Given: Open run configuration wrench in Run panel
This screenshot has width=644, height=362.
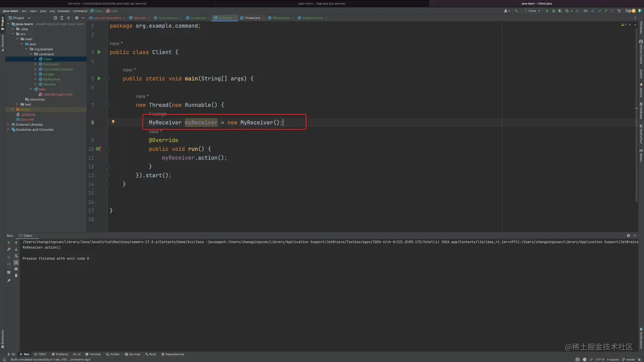Looking at the screenshot, I should (9, 249).
